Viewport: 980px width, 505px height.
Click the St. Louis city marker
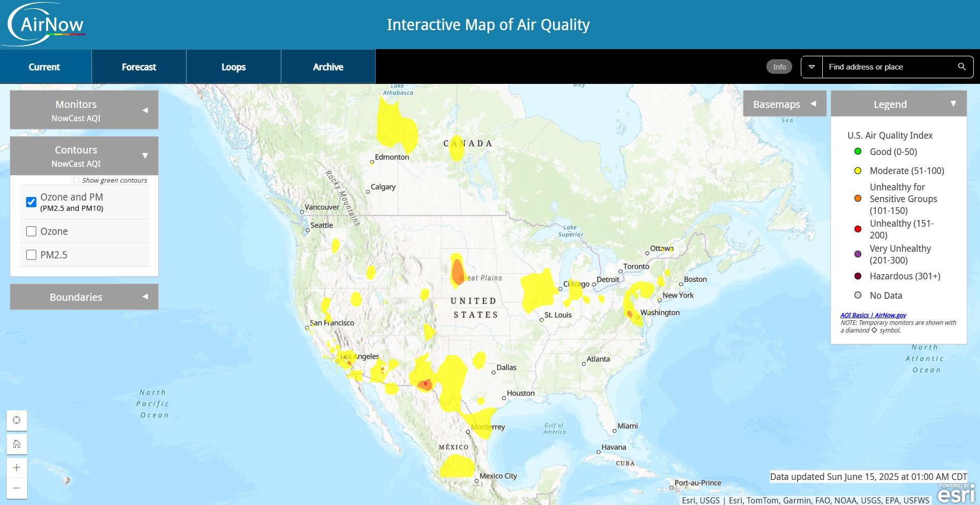(x=542, y=320)
